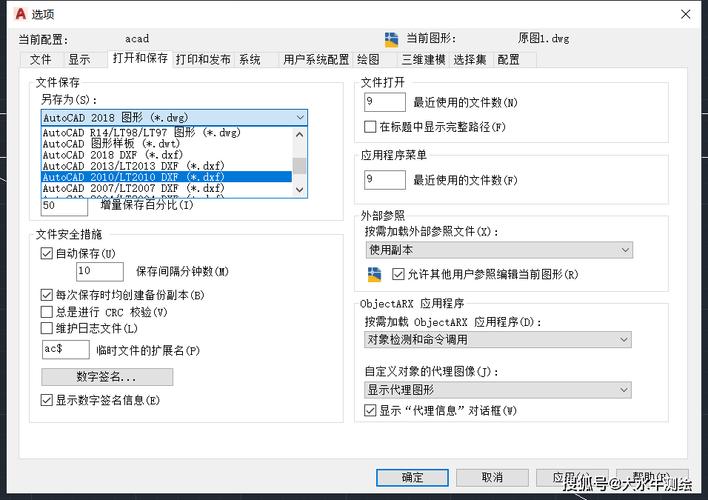Image resolution: width=708 pixels, height=500 pixels.
Task: Click the format list scrollbar thumb
Action: tap(299, 165)
